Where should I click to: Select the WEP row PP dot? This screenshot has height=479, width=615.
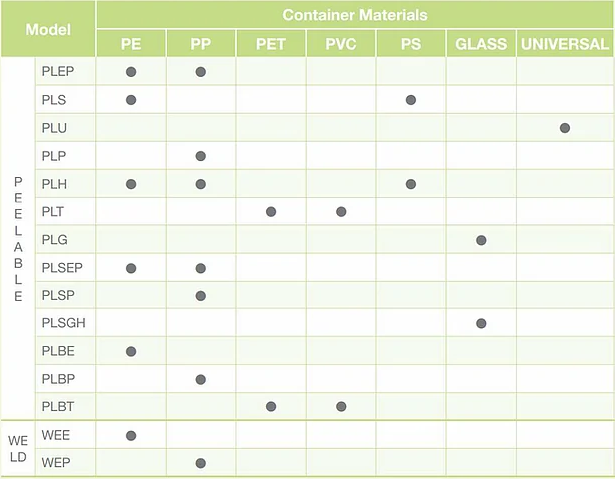201,463
